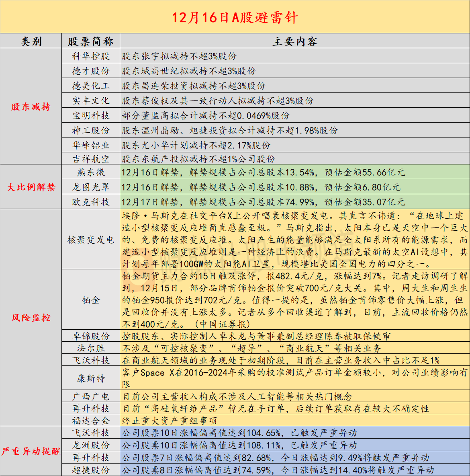Screen dimensions: 470x476
Task: Click content about 客户Space X orders
Action: click(x=294, y=378)
